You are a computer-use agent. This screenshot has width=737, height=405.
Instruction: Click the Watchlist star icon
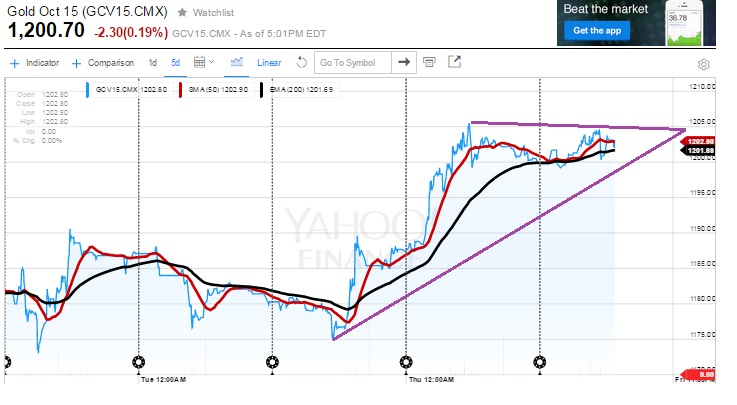click(x=182, y=13)
